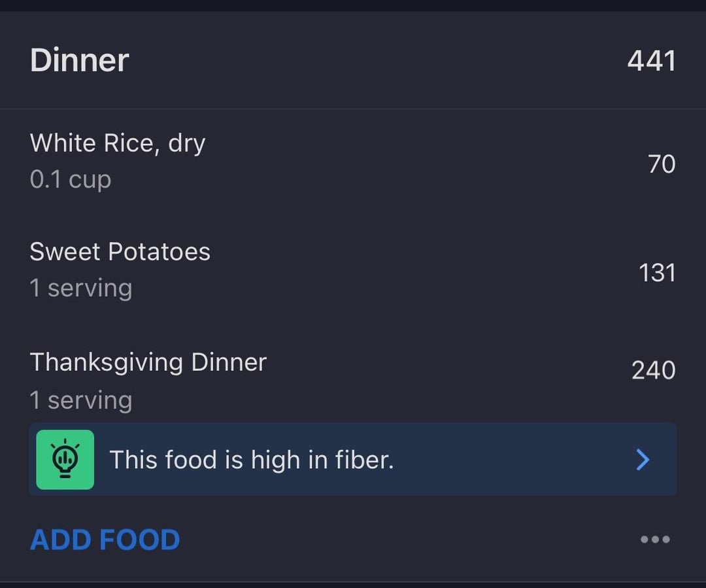Tap the 240 calorie Thanksgiving Dinner value
706x588 pixels.
[654, 370]
